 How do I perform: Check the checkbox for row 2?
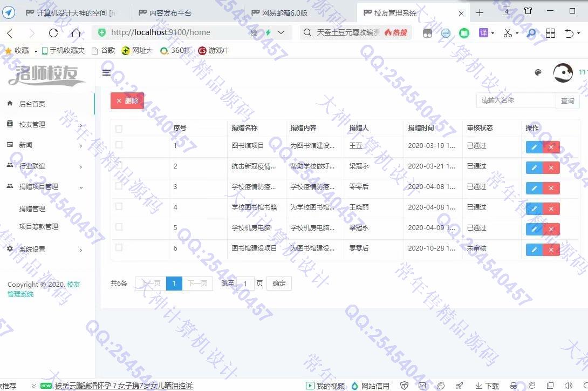pos(119,165)
